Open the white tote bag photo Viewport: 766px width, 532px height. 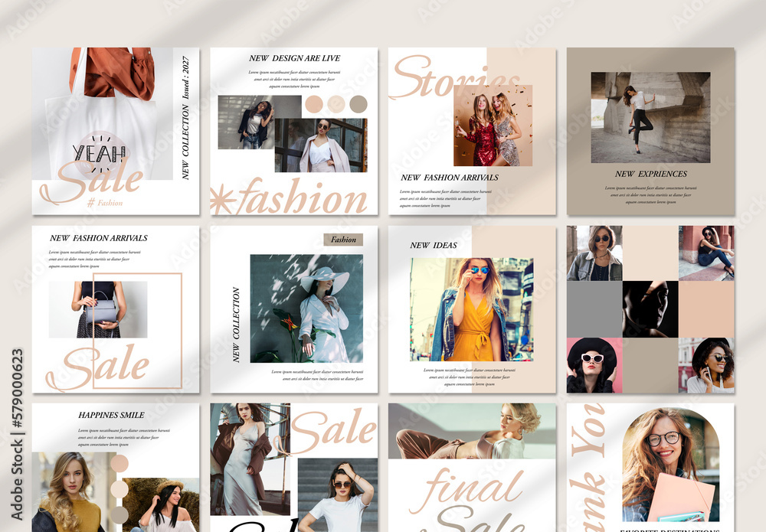103,113
